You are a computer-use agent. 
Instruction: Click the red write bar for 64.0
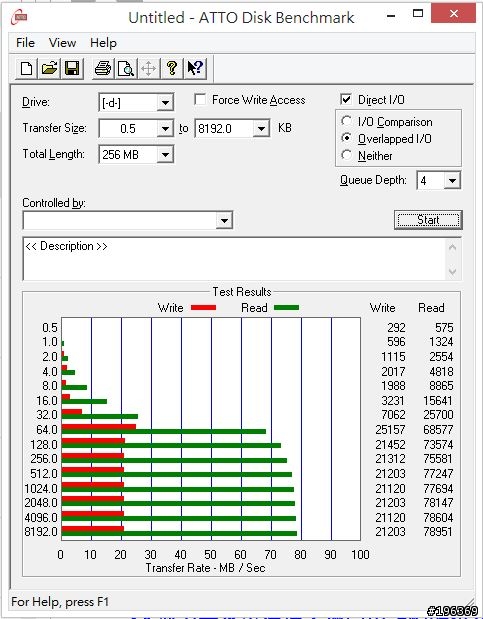[x=99, y=427]
